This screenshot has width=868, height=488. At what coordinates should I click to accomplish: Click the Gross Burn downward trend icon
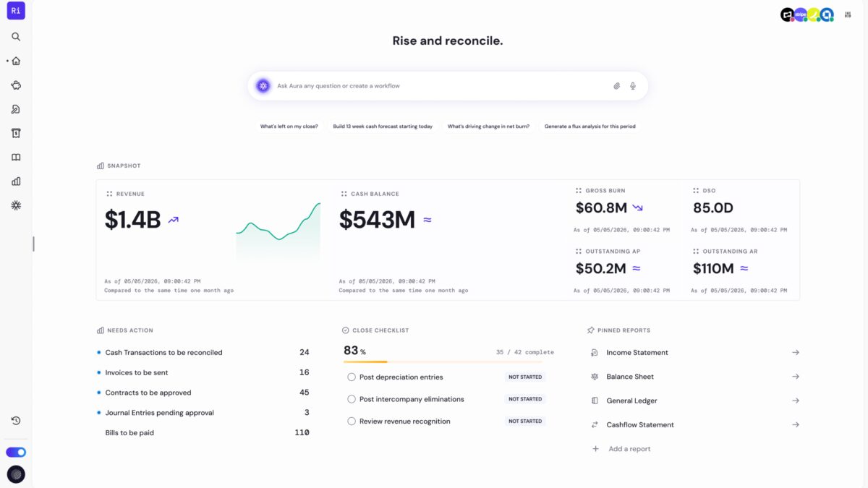pos(637,208)
